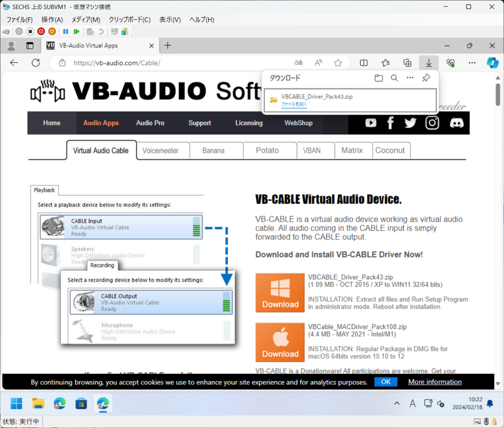
Task: Open the Discord social icon
Action: pyautogui.click(x=457, y=123)
